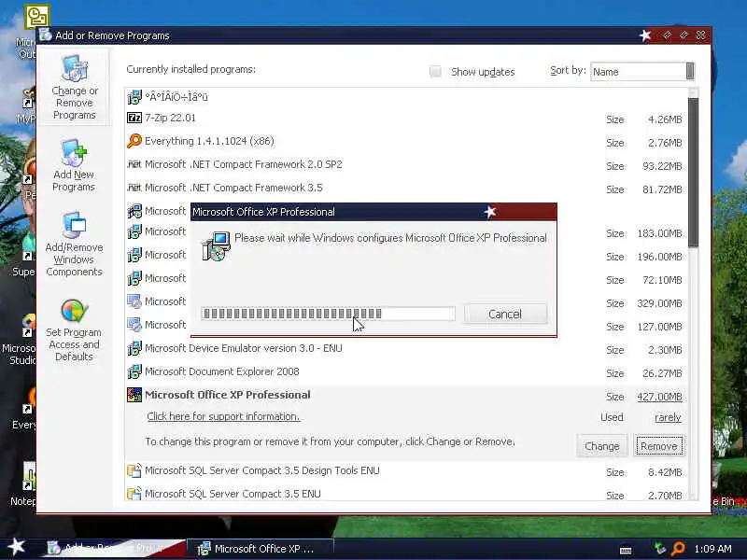Select Microsoft .NET Compact Framework 3.5
Viewport: 747px width, 560px height.
pyautogui.click(x=233, y=188)
